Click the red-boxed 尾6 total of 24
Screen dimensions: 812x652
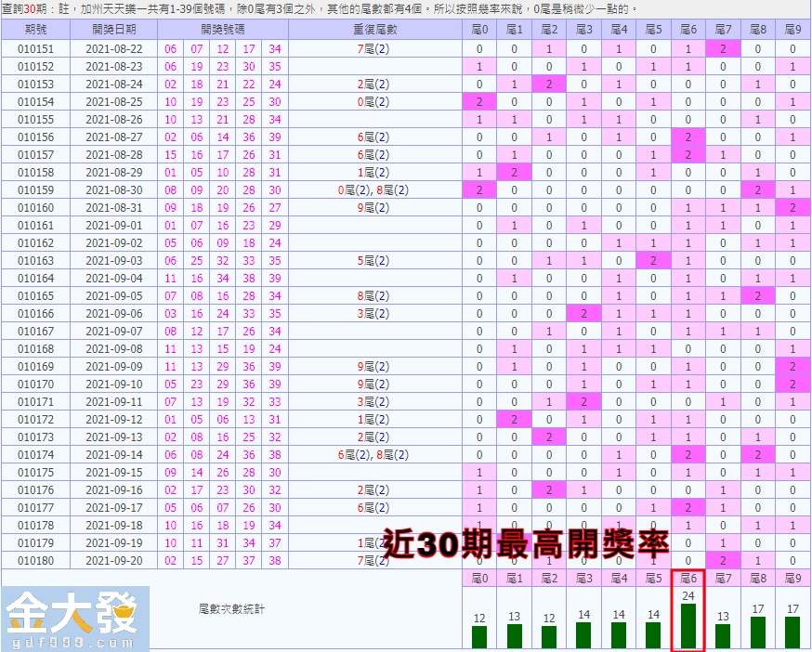[x=688, y=597]
